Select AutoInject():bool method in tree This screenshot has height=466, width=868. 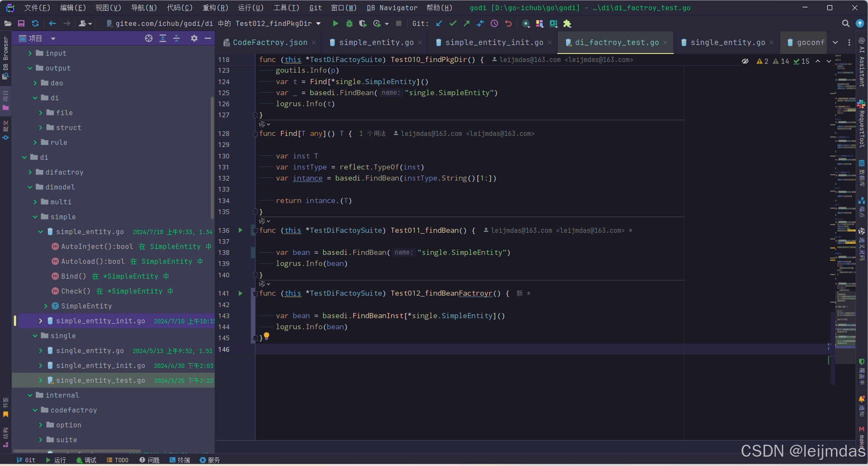point(97,246)
